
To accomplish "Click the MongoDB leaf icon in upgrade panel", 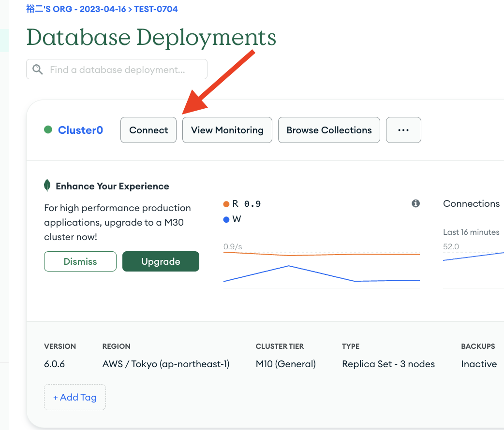I will (x=47, y=185).
